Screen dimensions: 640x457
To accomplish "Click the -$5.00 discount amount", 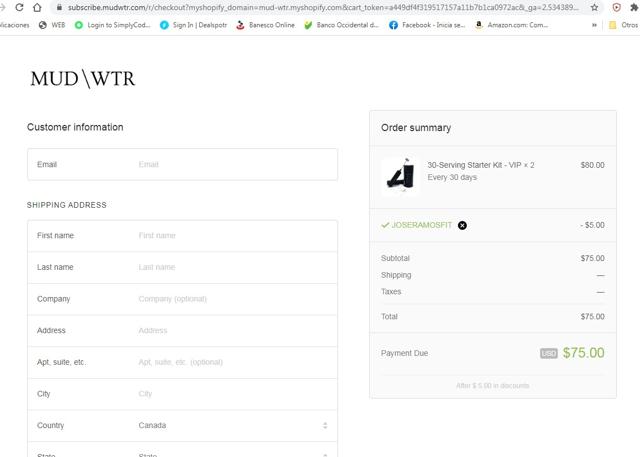I will [592, 225].
